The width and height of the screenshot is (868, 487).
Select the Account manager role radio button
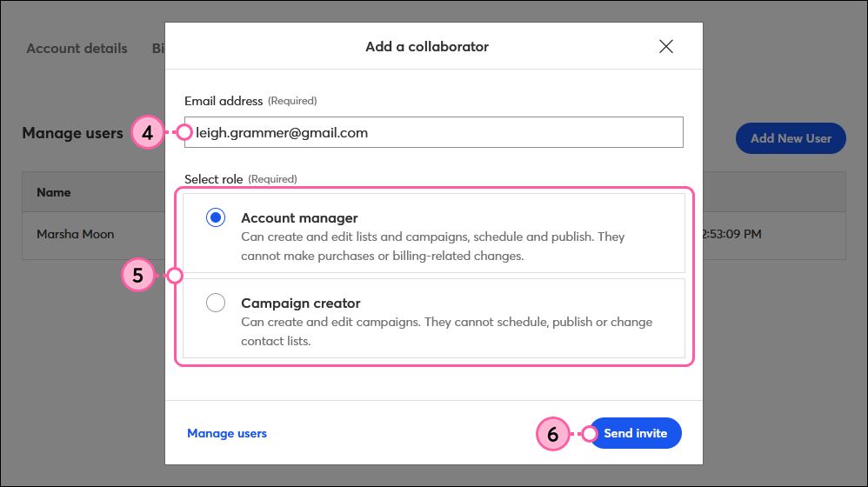(216, 217)
